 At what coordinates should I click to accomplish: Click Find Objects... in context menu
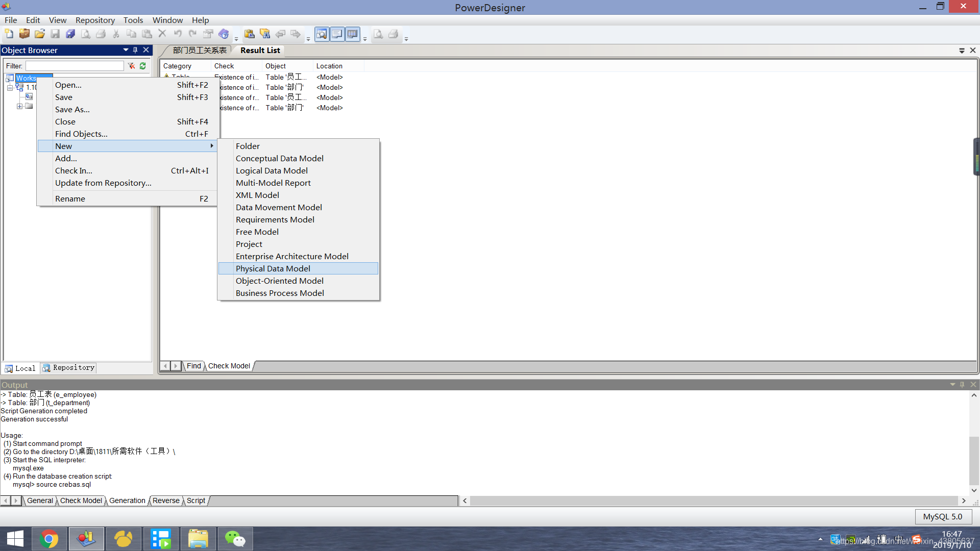pyautogui.click(x=128, y=134)
